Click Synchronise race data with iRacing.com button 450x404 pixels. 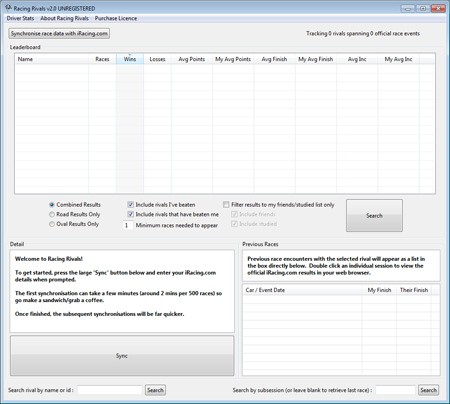coord(59,33)
